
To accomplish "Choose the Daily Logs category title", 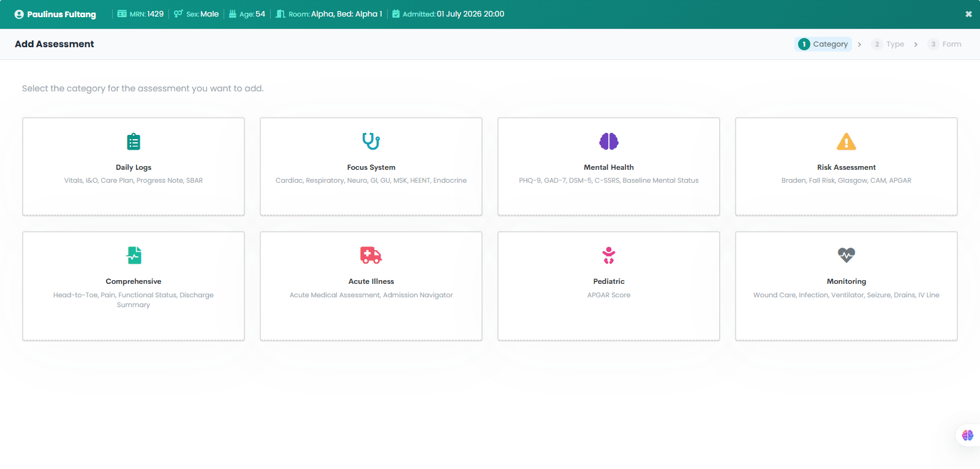I will point(134,167).
